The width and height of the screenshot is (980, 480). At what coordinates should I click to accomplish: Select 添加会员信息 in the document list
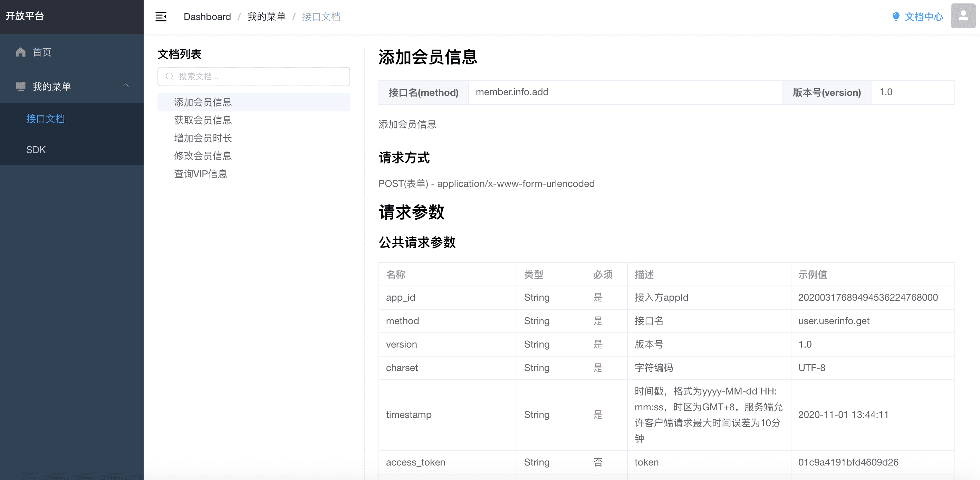click(203, 102)
